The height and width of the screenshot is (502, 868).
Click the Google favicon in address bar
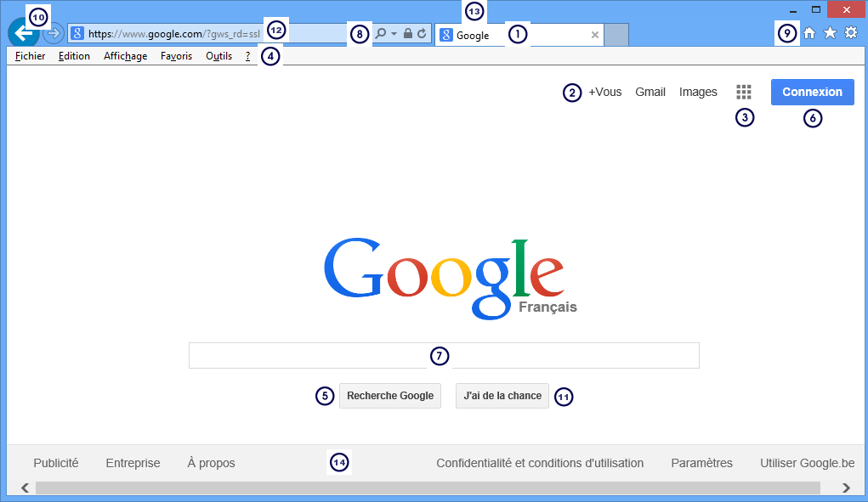point(77,34)
